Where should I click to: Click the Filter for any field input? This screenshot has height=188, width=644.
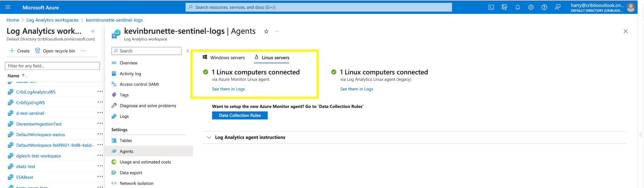click(52, 66)
